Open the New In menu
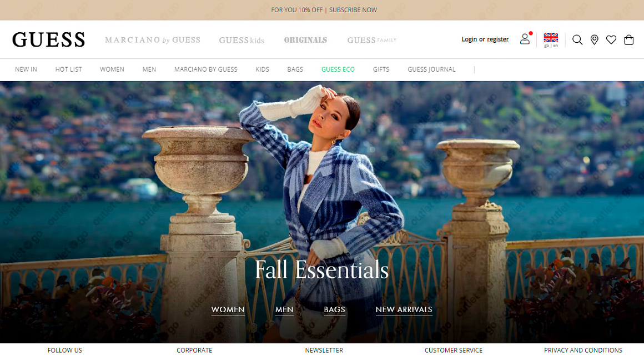Screen dimensions: 644x355 26,69
